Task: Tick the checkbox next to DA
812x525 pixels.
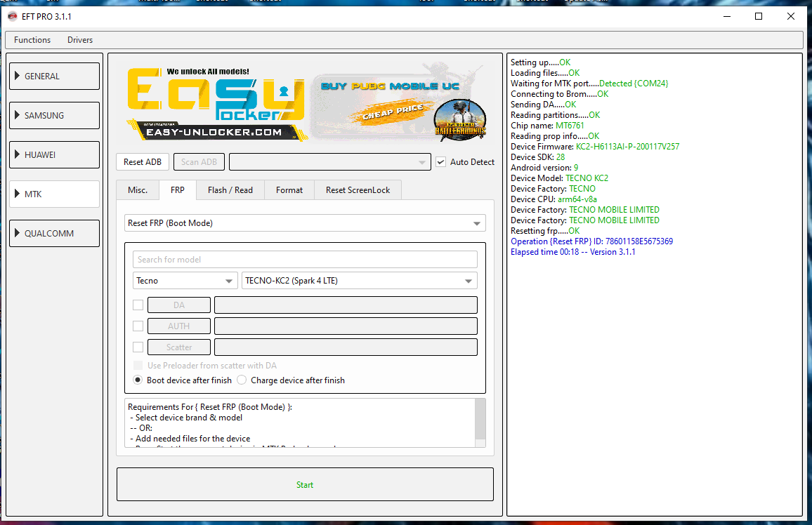Action: tap(138, 305)
